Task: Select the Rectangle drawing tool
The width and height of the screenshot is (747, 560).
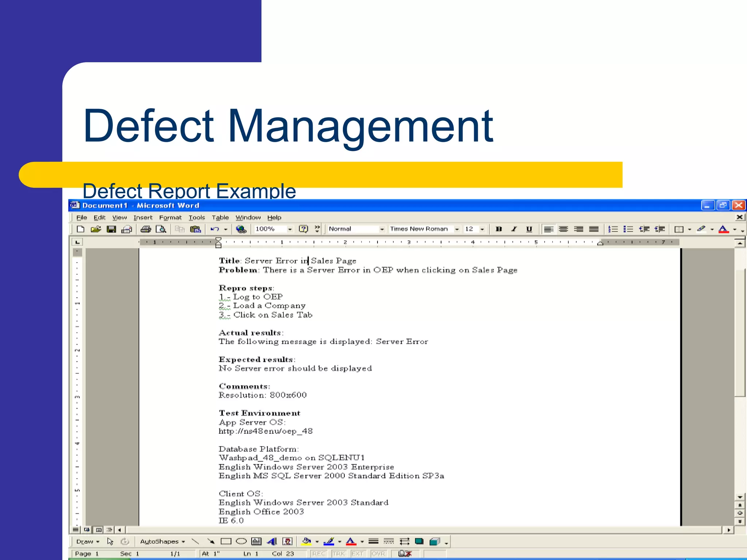Action: (226, 541)
